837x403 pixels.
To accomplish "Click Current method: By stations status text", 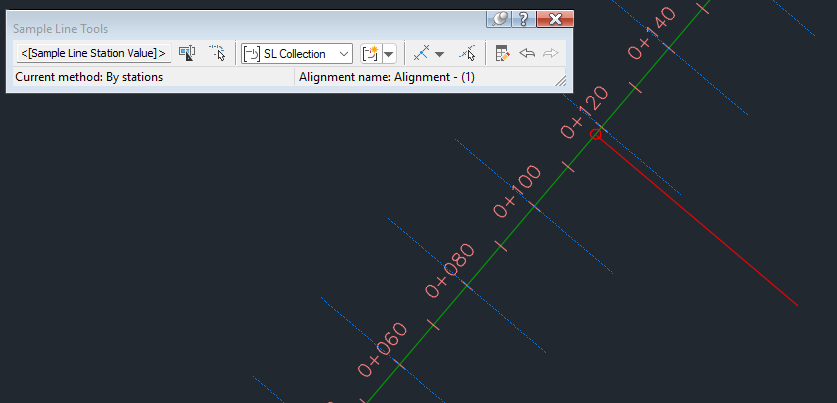I will [x=89, y=77].
